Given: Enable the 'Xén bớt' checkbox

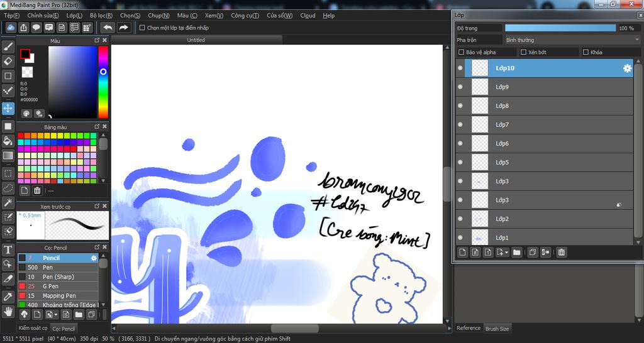Looking at the screenshot, I should (x=523, y=52).
